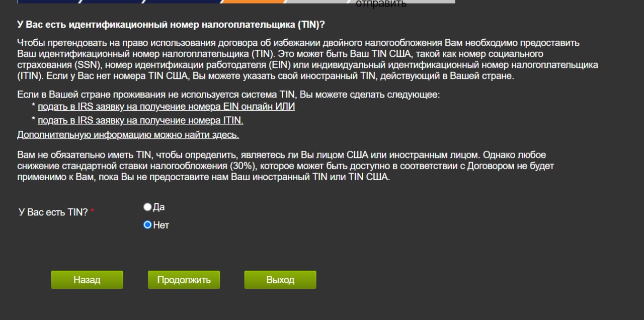This screenshot has height=320, width=644.
Task: Click the "У Вас есть TIN?" field label
Action: tap(53, 212)
